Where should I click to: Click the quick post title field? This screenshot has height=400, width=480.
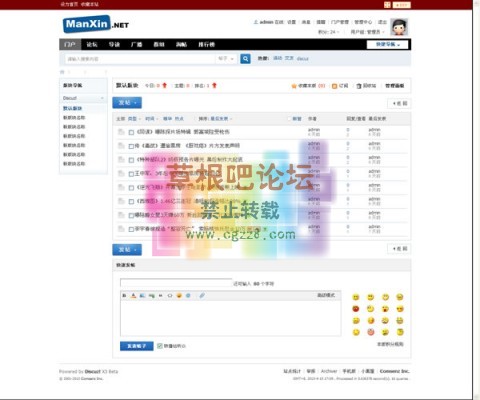[x=176, y=283]
